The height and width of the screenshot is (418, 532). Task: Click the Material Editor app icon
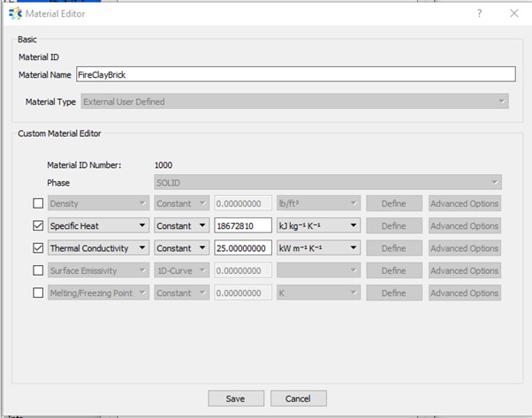(13, 13)
